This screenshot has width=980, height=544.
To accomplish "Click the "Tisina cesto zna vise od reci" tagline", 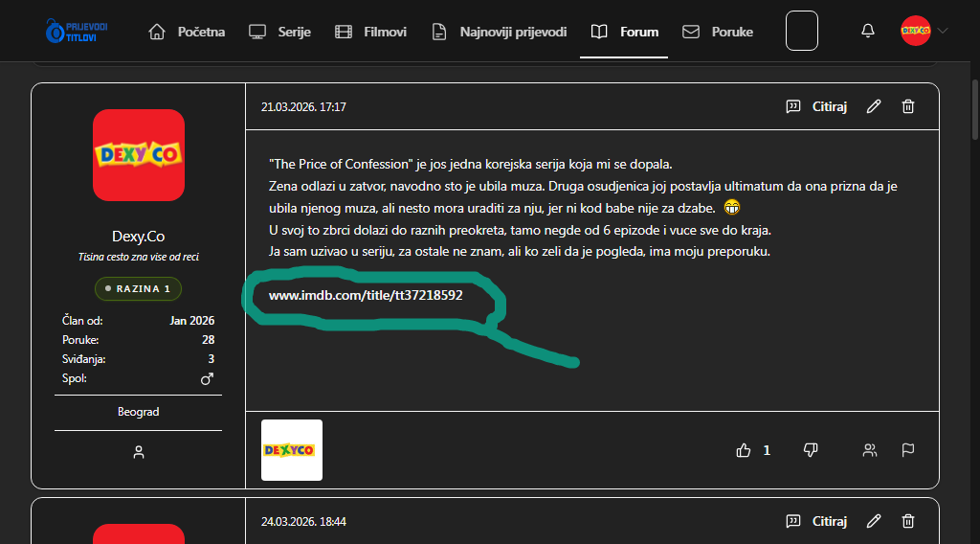I will tap(138, 257).
